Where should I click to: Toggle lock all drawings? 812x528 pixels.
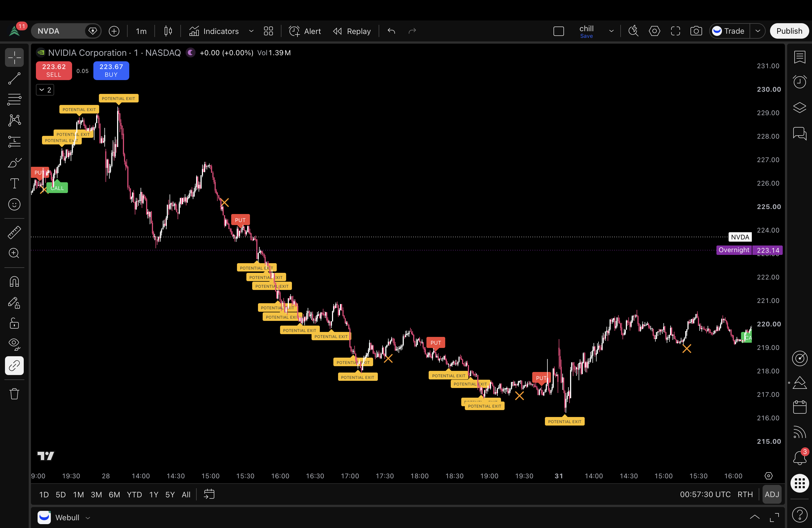coord(14,323)
